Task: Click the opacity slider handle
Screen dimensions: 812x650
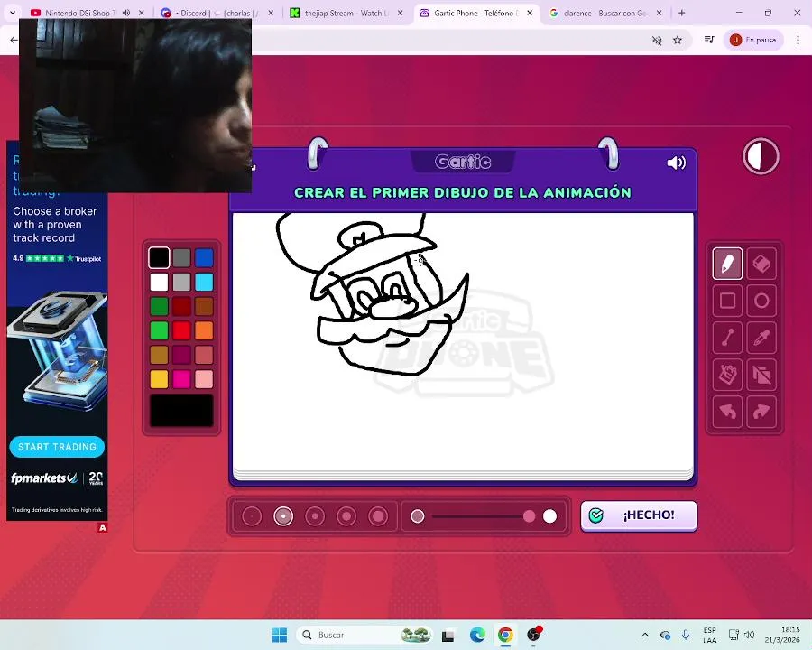Action: (x=530, y=516)
